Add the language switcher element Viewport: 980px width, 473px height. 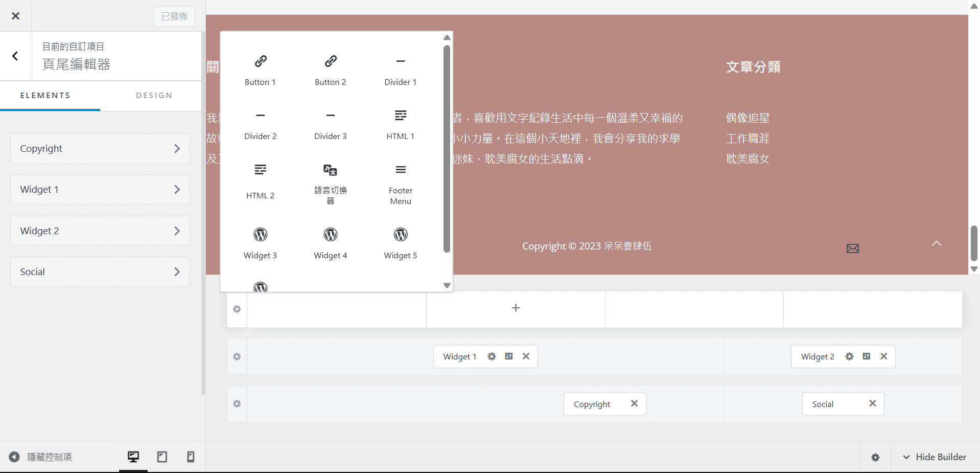330,184
